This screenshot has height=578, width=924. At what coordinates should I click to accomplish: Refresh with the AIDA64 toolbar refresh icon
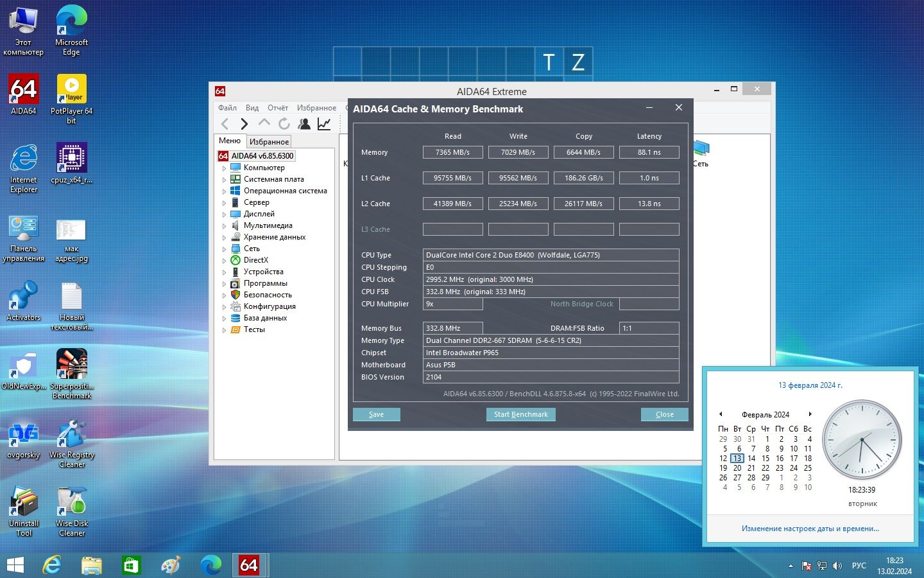(x=284, y=124)
